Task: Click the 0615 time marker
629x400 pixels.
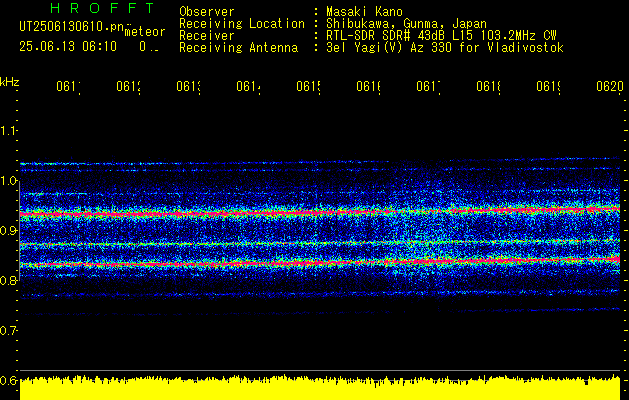Action: pyautogui.click(x=308, y=87)
